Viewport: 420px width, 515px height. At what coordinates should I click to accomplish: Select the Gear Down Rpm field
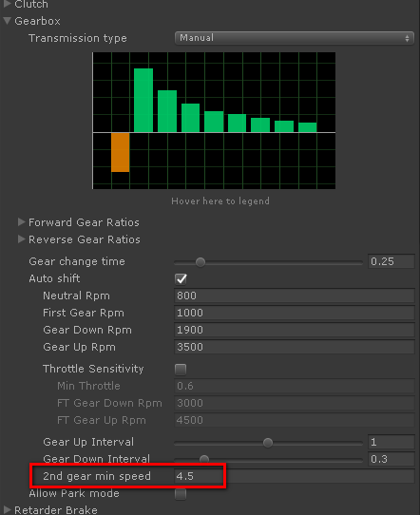pyautogui.click(x=295, y=330)
